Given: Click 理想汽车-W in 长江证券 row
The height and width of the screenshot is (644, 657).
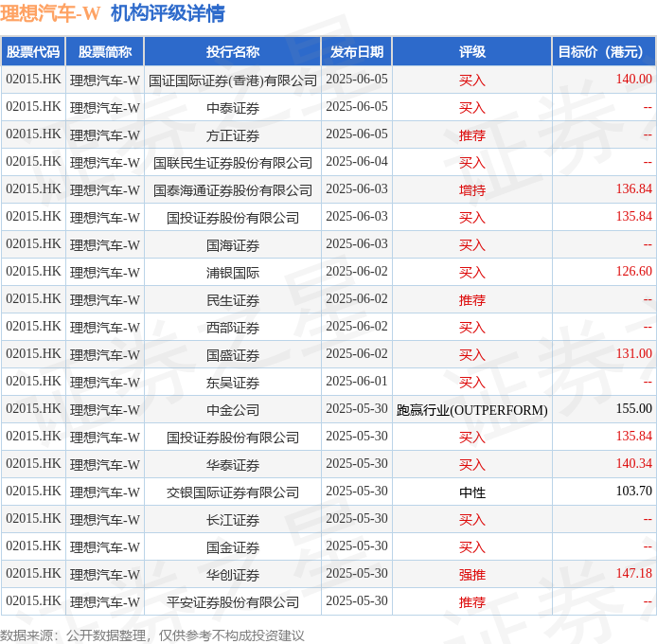Looking at the screenshot, I should point(105,520).
